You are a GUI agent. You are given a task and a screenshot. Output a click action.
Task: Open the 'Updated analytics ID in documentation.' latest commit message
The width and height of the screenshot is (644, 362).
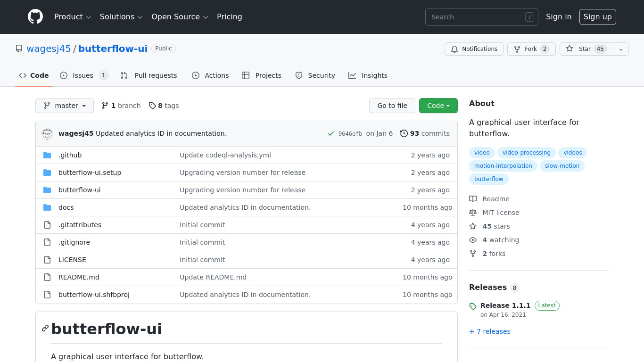coord(161,133)
